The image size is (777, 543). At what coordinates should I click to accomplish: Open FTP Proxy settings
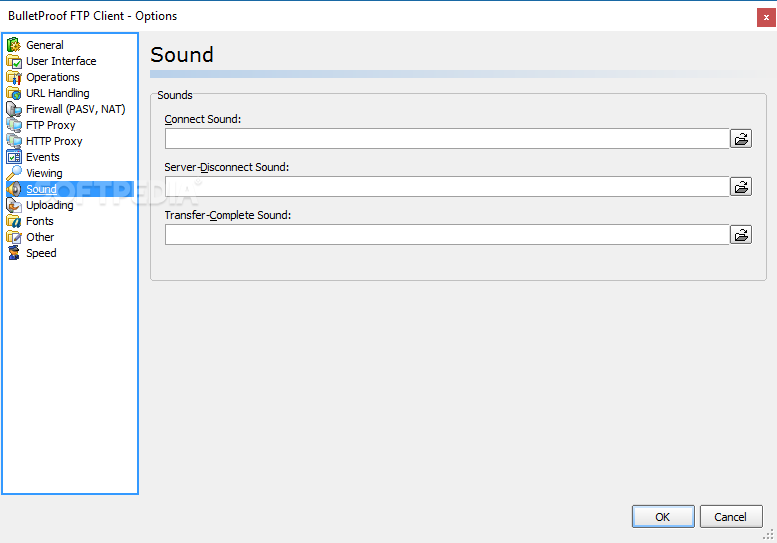click(x=51, y=125)
